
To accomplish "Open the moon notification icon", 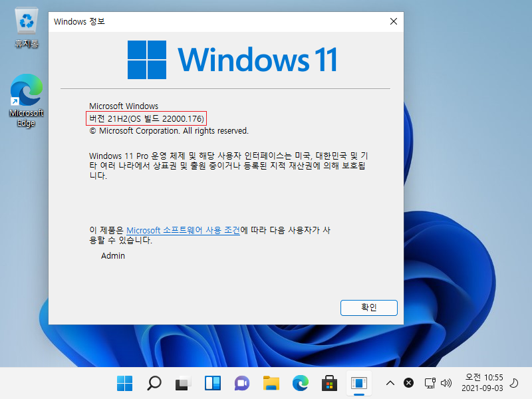I will point(514,383).
